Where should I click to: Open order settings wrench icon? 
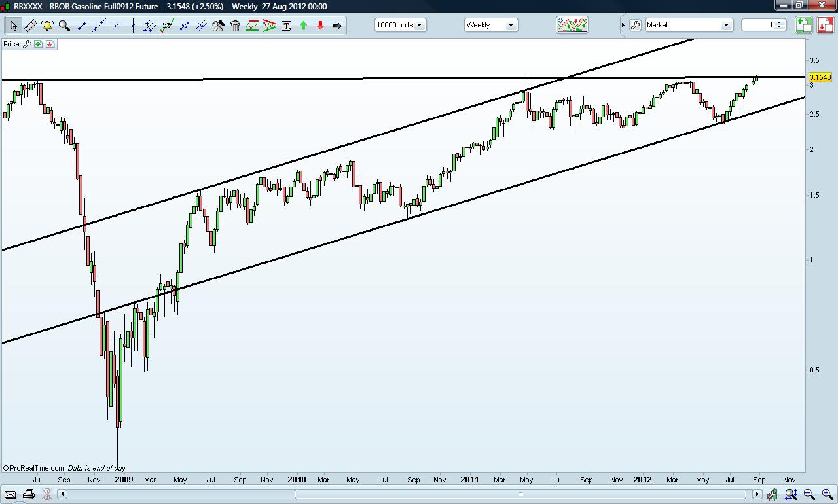pyautogui.click(x=635, y=25)
